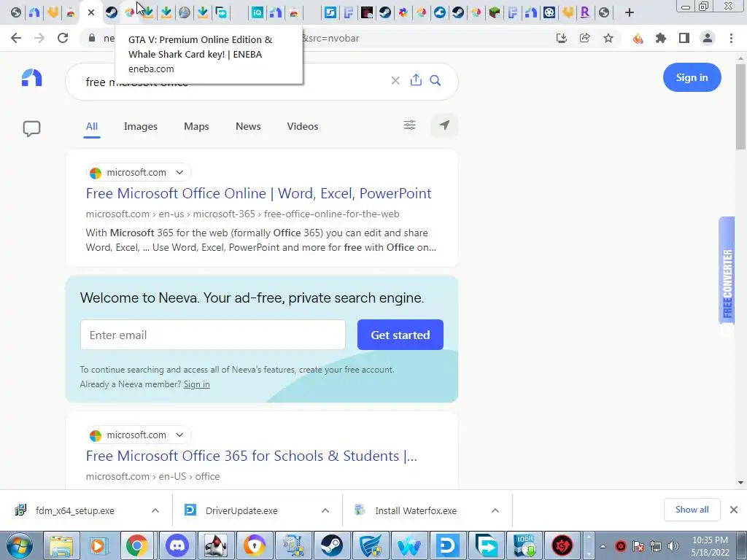Click the Neeva logo icon
The image size is (747, 560).
[x=32, y=77]
